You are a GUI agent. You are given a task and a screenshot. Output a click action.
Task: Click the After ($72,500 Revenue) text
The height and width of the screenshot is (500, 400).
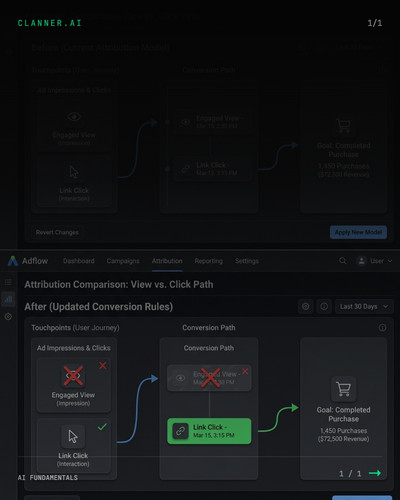pyautogui.click(x=344, y=439)
